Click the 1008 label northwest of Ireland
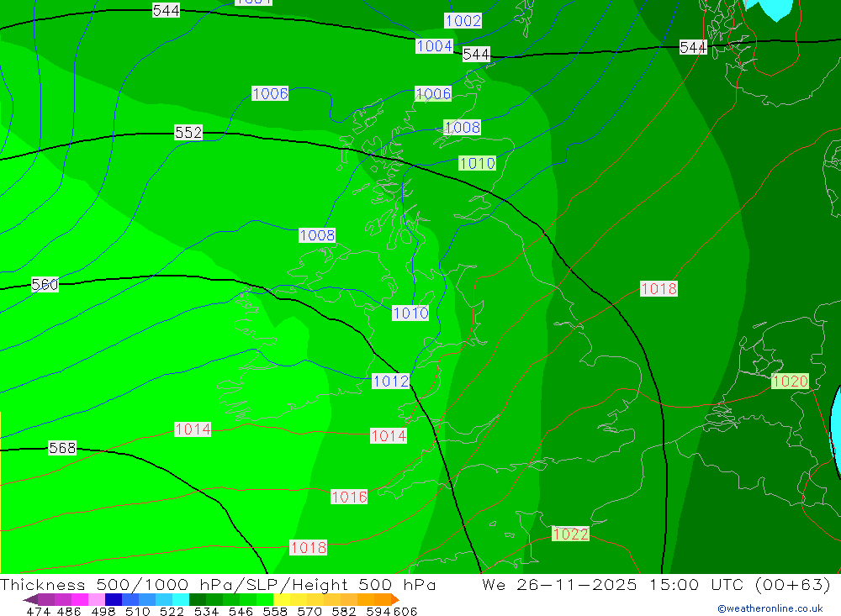841x616 pixels. pos(317,235)
